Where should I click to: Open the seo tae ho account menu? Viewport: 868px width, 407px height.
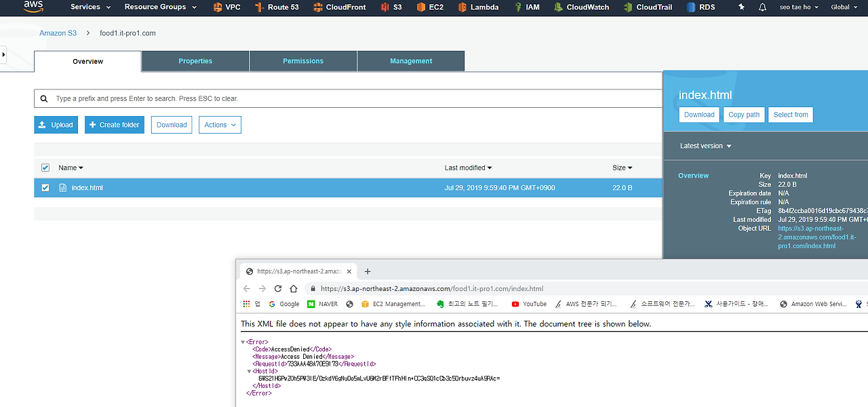(x=800, y=7)
